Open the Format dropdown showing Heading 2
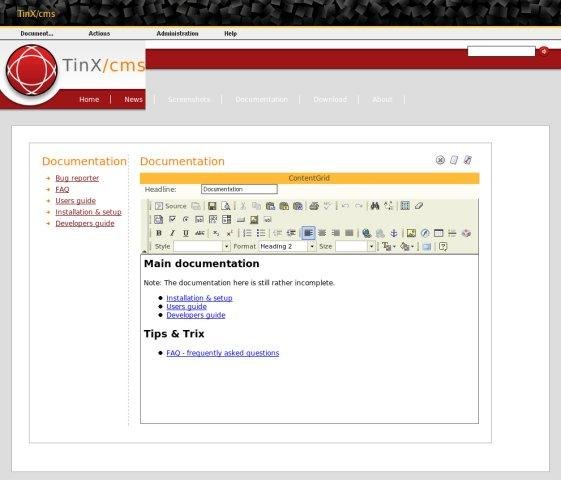561x480 pixels. (287, 246)
